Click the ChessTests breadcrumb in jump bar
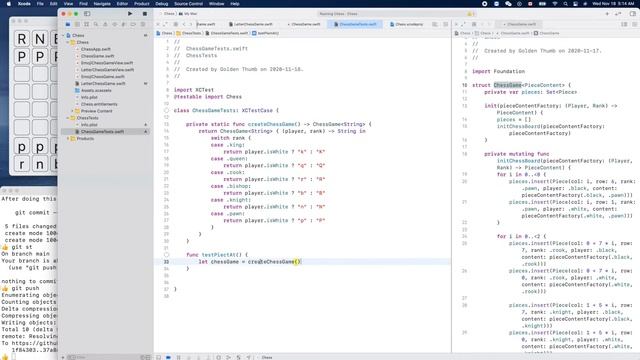 pyautogui.click(x=189, y=33)
